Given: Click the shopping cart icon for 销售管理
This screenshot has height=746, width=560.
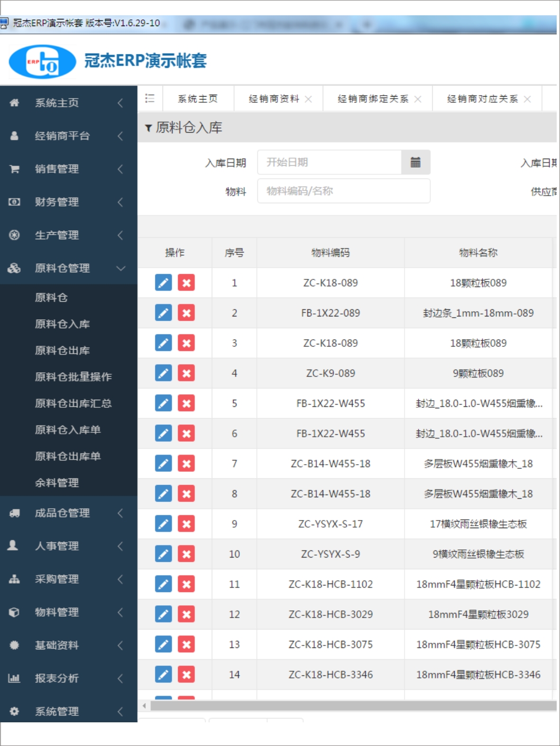Looking at the screenshot, I should 14,169.
